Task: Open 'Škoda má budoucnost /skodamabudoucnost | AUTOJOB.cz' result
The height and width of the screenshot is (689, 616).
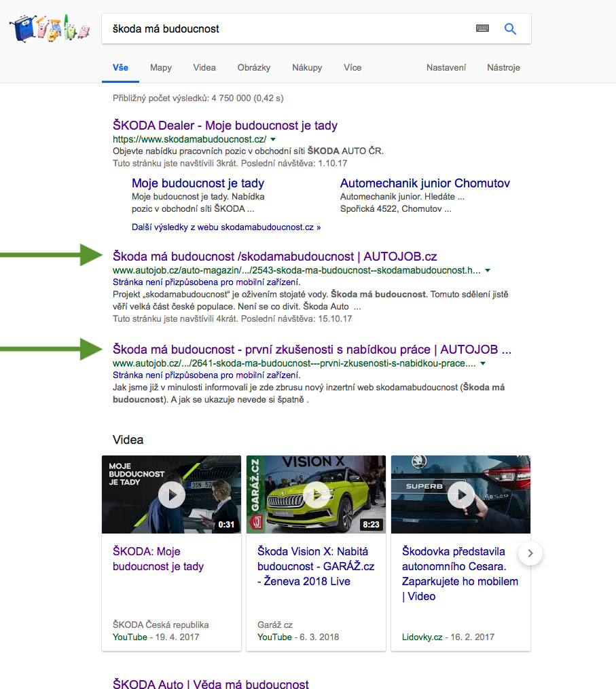Action: click(x=275, y=256)
